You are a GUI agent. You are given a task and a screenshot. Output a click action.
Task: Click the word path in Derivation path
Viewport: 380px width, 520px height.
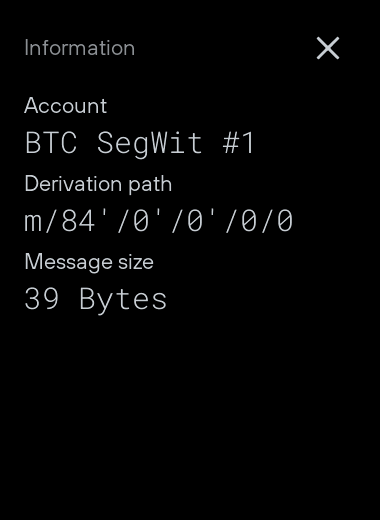tap(150, 184)
